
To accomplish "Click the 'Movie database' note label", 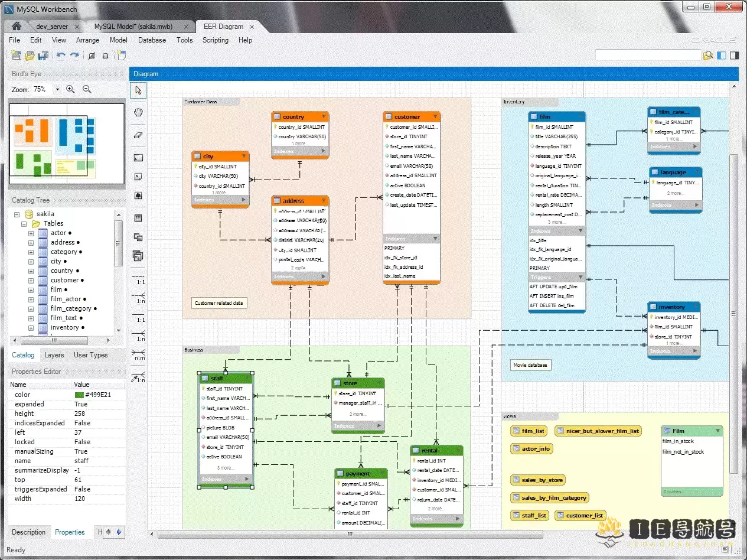I will (530, 365).
